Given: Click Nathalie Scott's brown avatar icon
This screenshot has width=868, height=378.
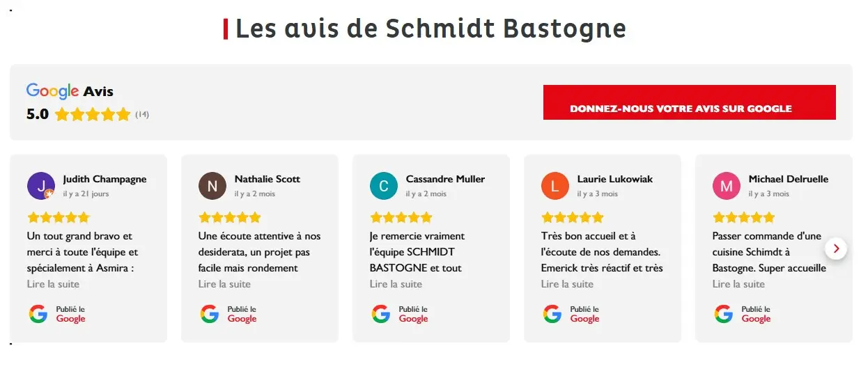Looking at the screenshot, I should (212, 186).
